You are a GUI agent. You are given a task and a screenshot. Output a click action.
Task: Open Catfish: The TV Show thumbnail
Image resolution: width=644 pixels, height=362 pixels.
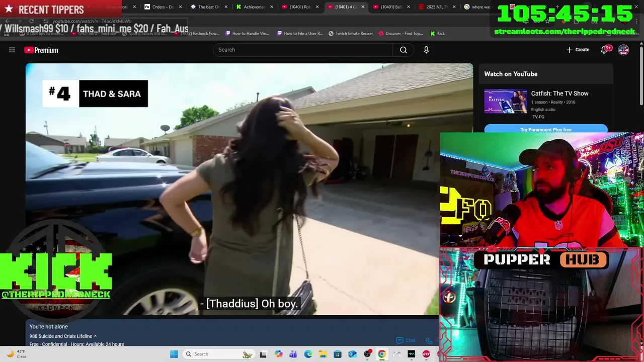[x=506, y=101]
